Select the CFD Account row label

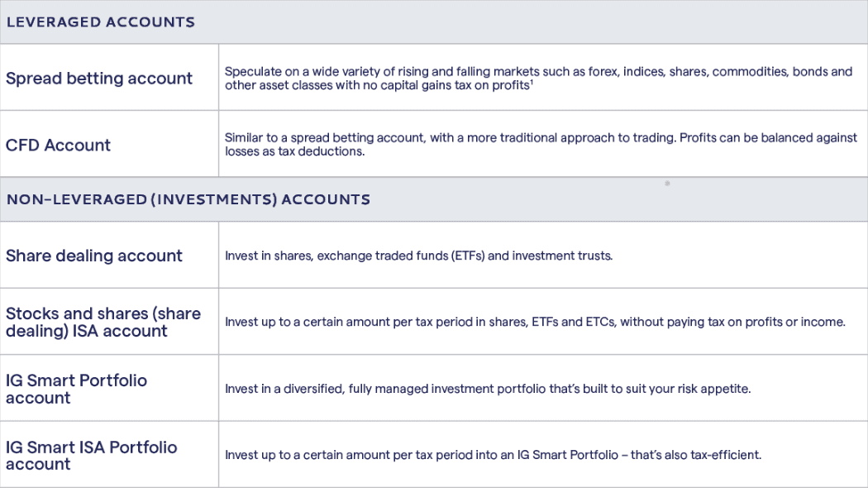[58, 146]
